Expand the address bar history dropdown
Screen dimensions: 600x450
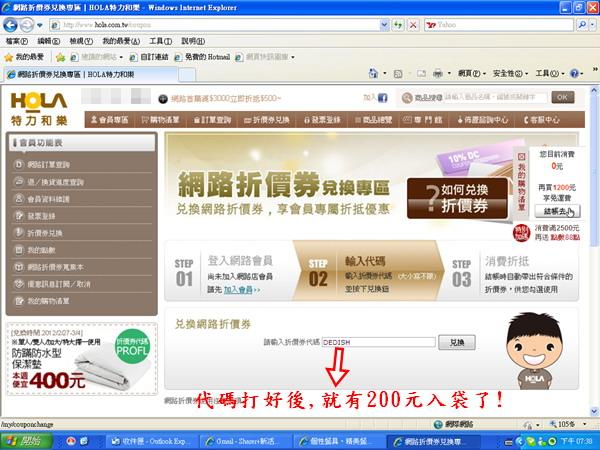click(385, 25)
